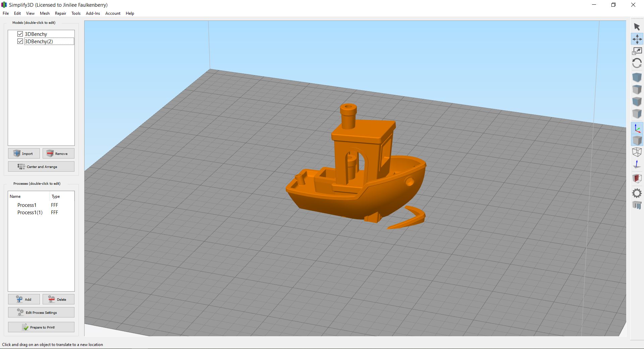Switch to the front view cube
Image resolution: width=644 pixels, height=349 pixels.
[x=637, y=102]
